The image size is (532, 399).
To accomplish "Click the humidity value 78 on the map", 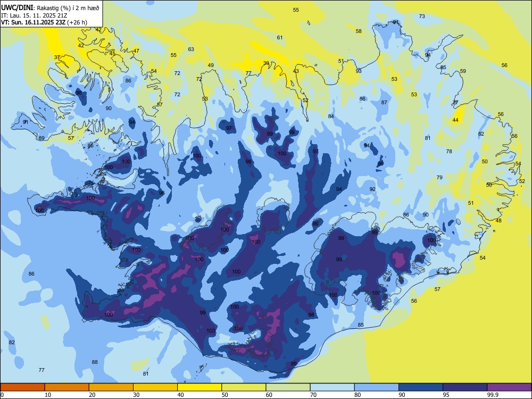I will click(x=449, y=151).
